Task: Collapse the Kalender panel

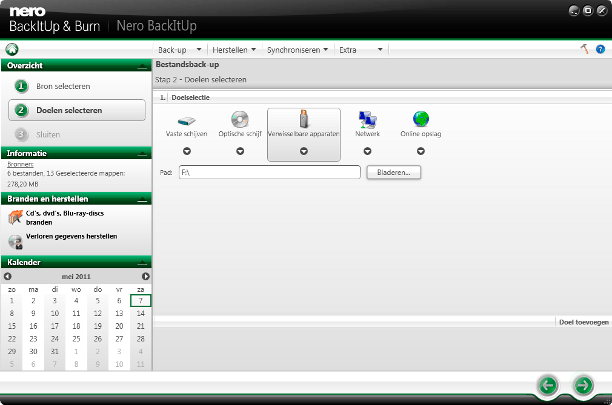Action: (x=142, y=262)
